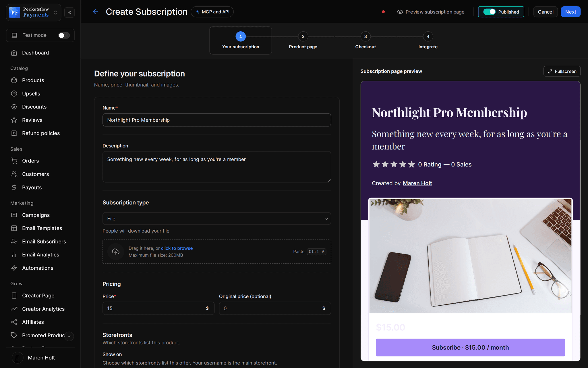Viewport: 588px width, 368px height.
Task: Select the Your subscription step
Action: click(x=241, y=41)
